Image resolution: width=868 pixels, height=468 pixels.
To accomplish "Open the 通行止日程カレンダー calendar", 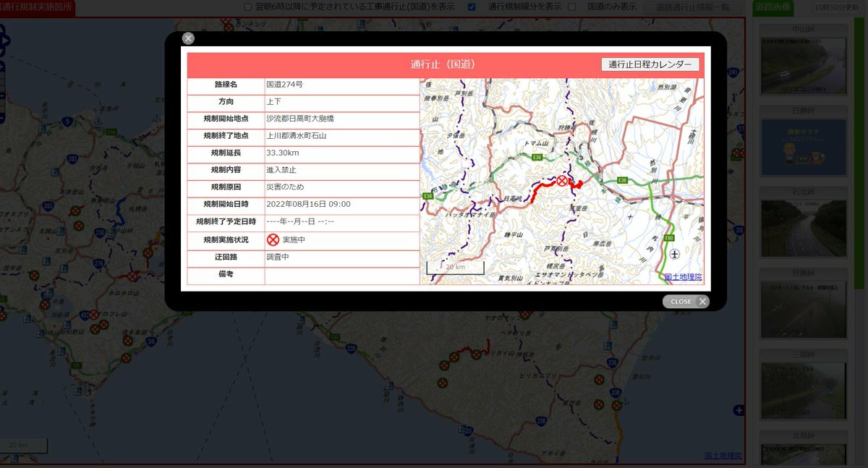I will 650,64.
